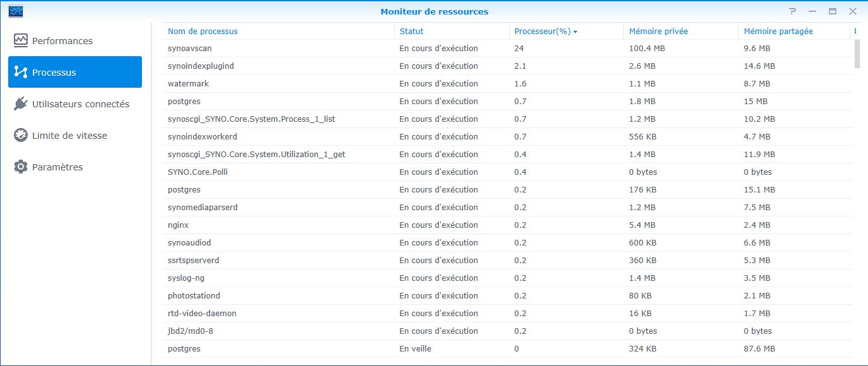This screenshot has height=366, width=868.
Task: Click the 15.1 MB shared memory cell
Action: tap(759, 190)
